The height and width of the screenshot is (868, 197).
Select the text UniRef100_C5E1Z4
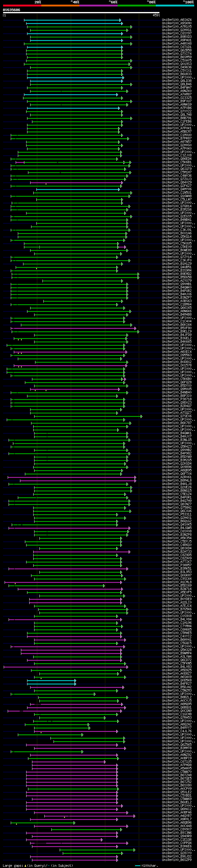[177, 494]
